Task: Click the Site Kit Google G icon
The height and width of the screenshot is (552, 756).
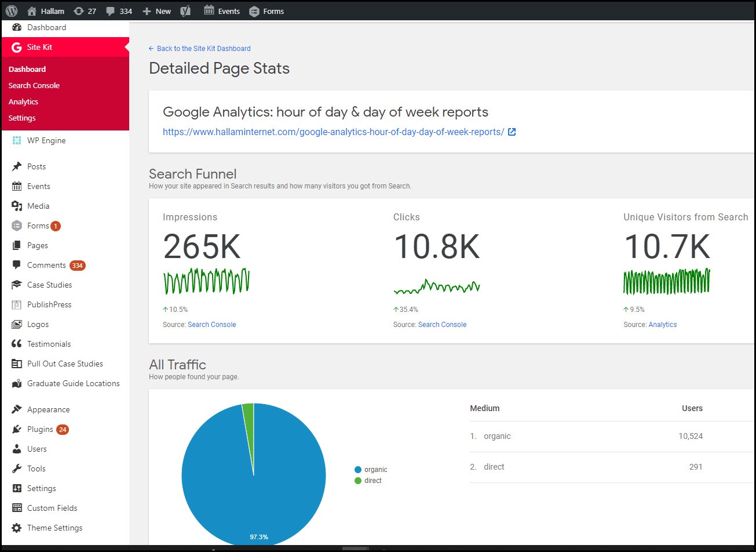Action: pos(17,47)
